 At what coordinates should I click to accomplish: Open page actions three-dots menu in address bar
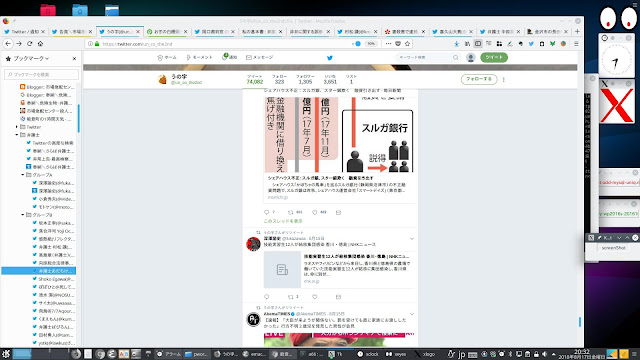click(x=388, y=44)
